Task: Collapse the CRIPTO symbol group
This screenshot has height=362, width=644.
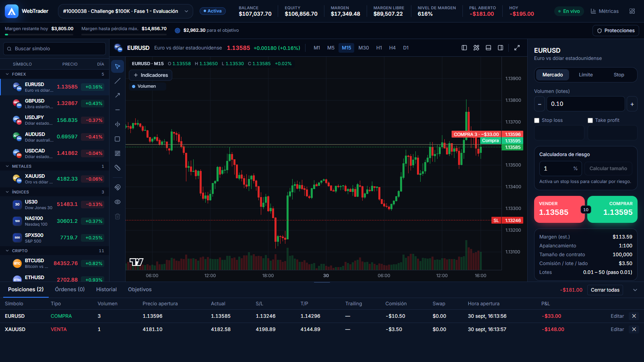Action: click(x=7, y=251)
